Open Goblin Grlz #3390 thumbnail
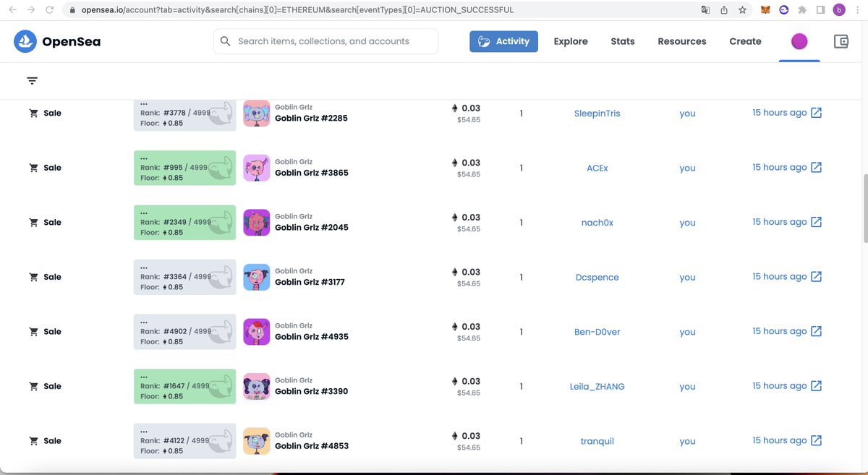This screenshot has width=868, height=475. [257, 386]
